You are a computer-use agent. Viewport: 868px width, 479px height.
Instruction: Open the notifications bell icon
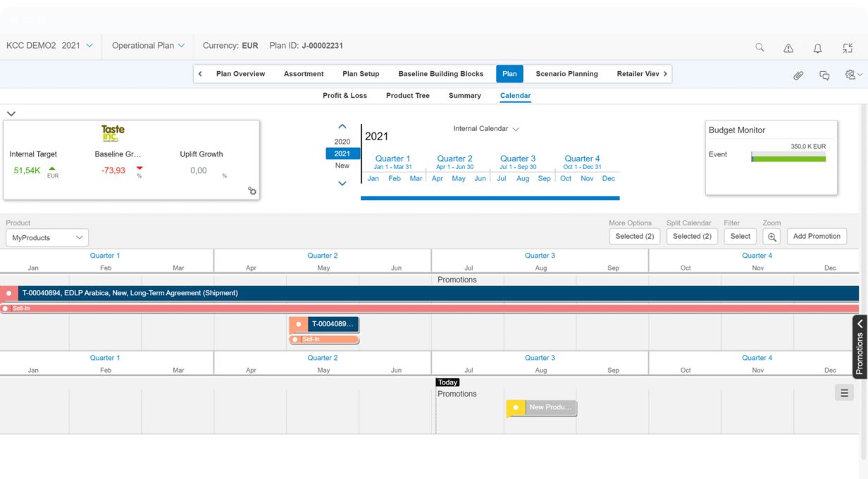coord(817,48)
